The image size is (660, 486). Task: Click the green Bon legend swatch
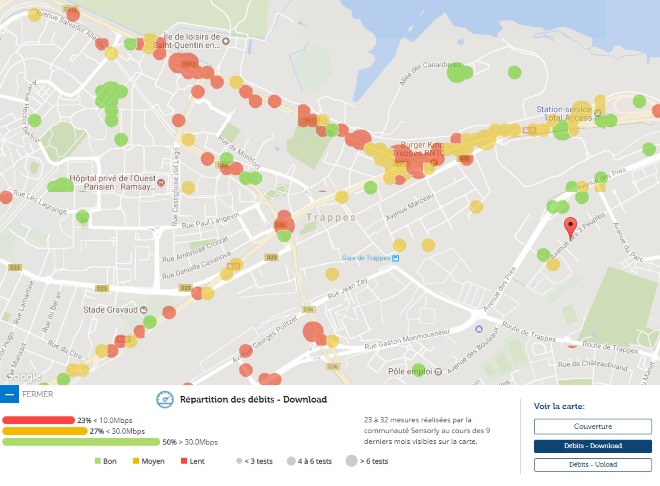98,461
